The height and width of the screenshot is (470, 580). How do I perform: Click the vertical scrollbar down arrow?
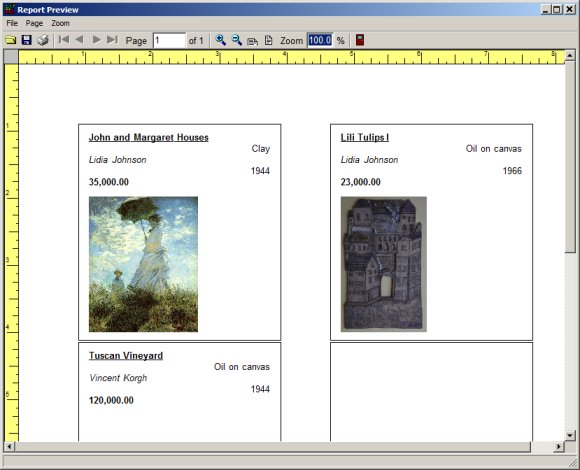pyautogui.click(x=570, y=435)
